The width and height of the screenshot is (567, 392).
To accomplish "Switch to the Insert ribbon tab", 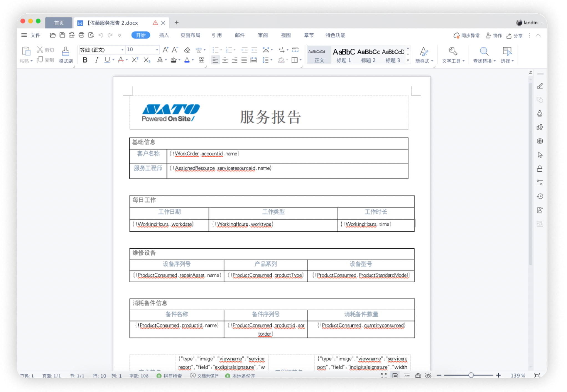I will click(x=164, y=35).
